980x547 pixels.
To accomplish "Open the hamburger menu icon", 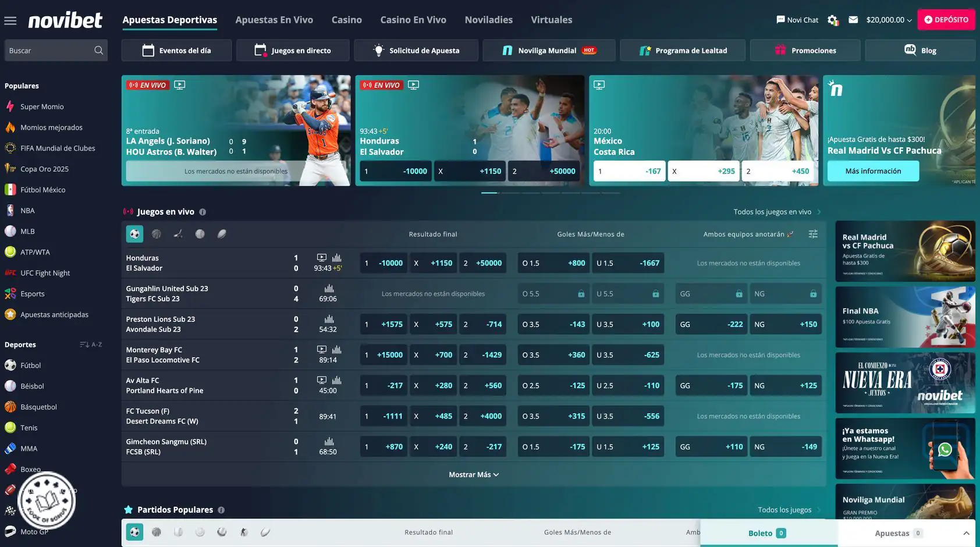I will point(10,21).
